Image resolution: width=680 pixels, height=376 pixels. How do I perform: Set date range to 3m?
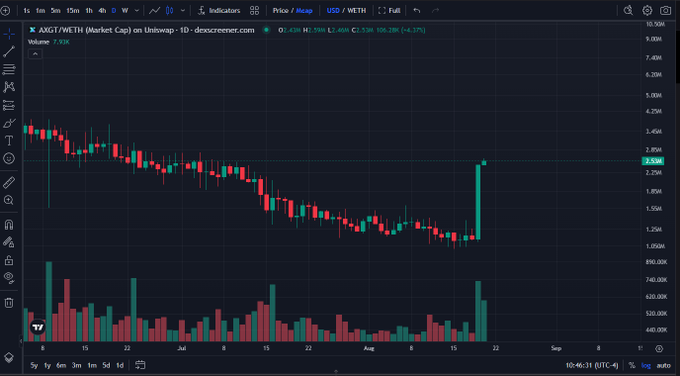[x=76, y=365]
